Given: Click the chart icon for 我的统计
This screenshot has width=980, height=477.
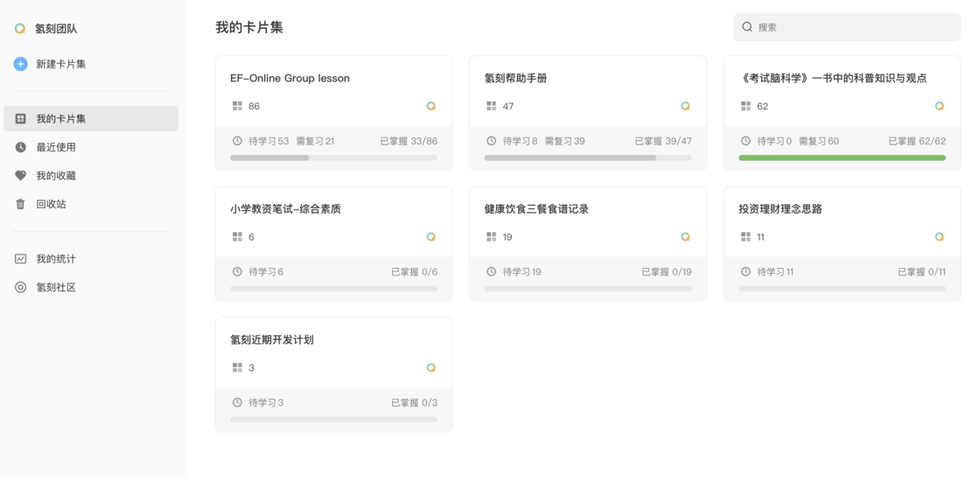Looking at the screenshot, I should pos(21,259).
